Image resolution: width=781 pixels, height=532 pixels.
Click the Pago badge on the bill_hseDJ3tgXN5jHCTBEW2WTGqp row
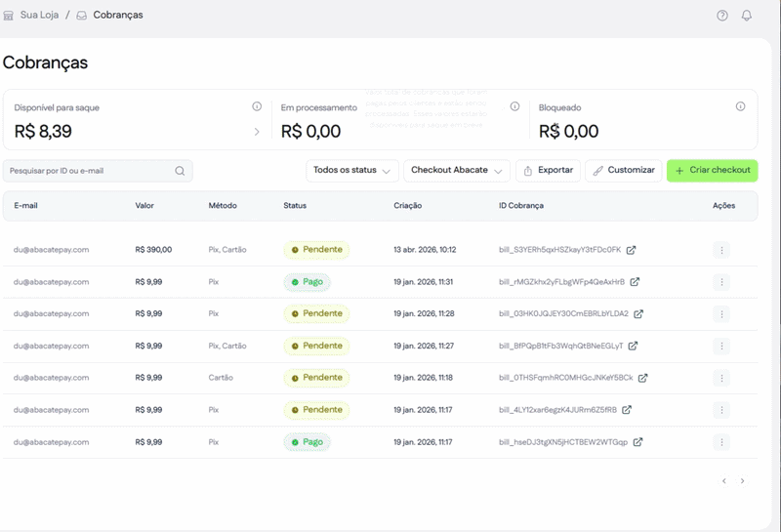[x=308, y=442]
